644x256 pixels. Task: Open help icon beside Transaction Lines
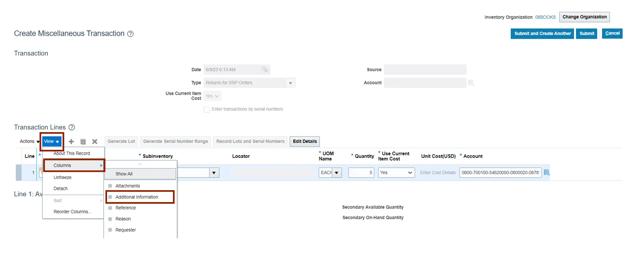(72, 127)
